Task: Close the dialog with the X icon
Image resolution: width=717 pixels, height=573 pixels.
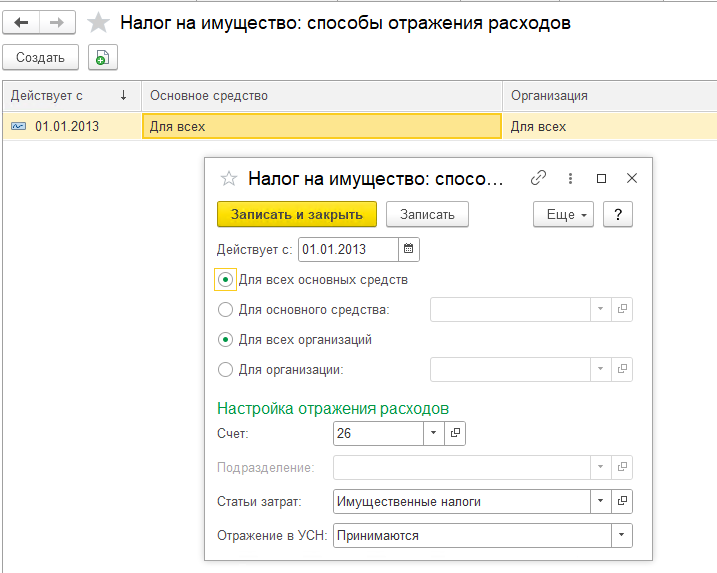Action: click(x=631, y=178)
